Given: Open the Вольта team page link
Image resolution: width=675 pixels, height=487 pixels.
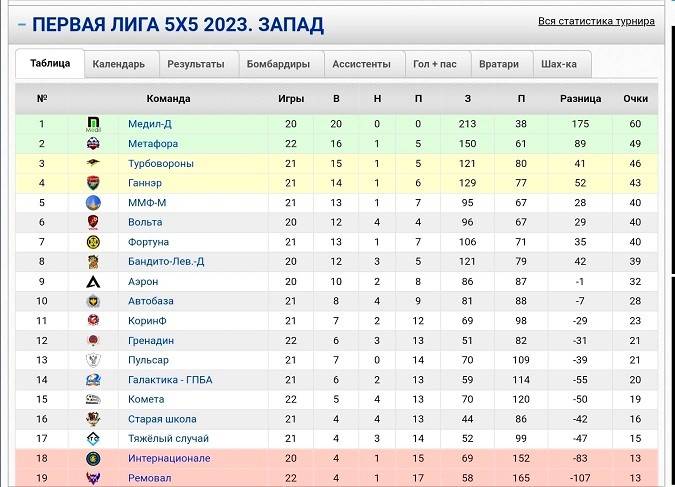Looking at the screenshot, I should tap(146, 223).
